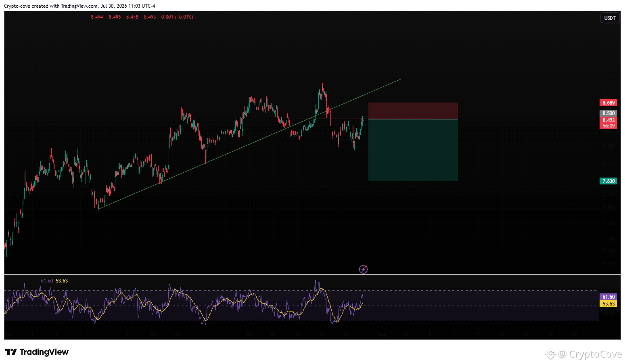Viewport: 625px width, 364px height.
Task: Click the yellow 53.63 RSI scale label
Action: tap(608, 304)
